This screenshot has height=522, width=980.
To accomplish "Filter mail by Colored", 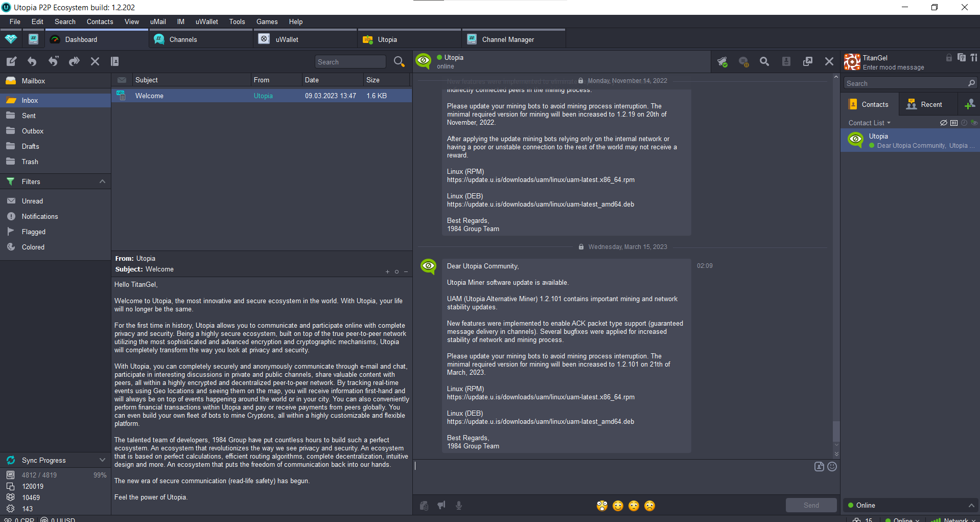I will pyautogui.click(x=55, y=247).
